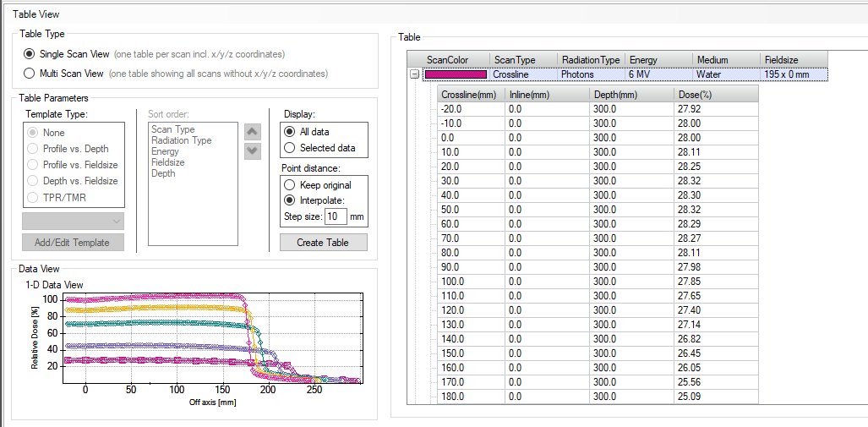Select Energy in the Sort order list
Image resolution: width=868 pixels, height=427 pixels.
[164, 151]
